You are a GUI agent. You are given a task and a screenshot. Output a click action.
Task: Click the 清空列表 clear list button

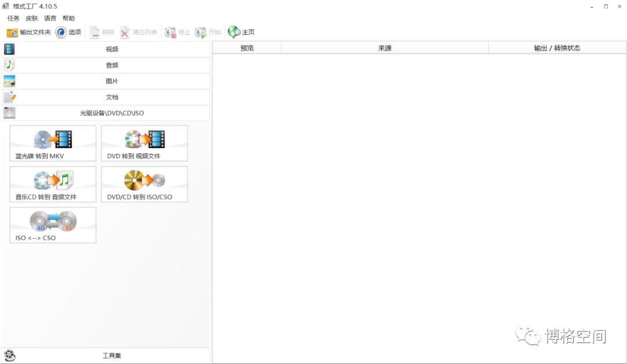(x=138, y=33)
